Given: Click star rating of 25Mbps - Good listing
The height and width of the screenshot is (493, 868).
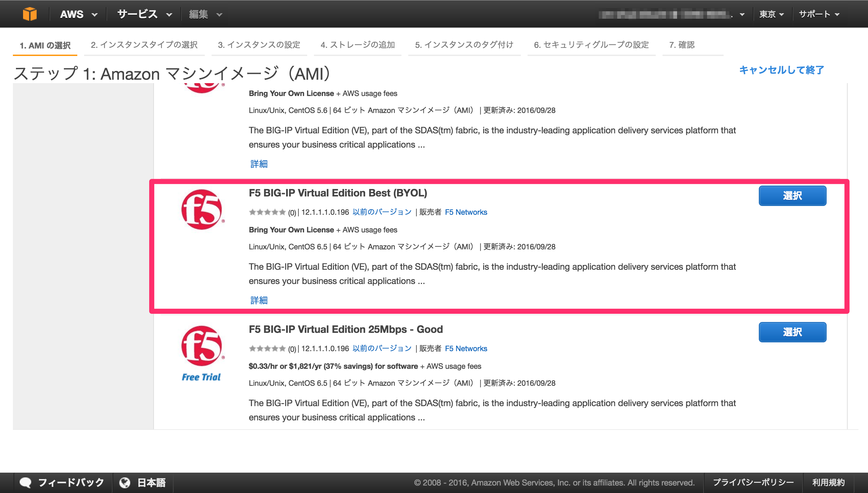Looking at the screenshot, I should tap(267, 348).
